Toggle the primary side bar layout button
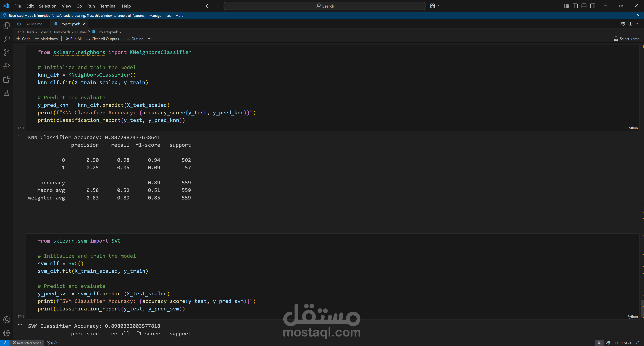 pyautogui.click(x=575, y=6)
